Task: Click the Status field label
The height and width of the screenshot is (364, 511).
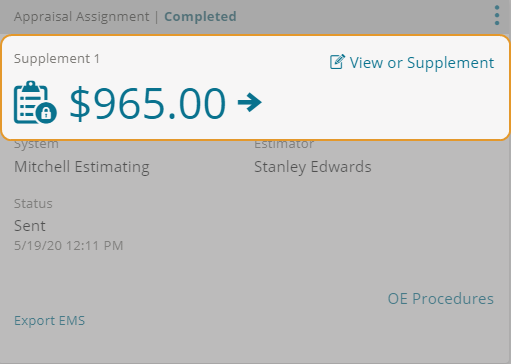Action: pyautogui.click(x=33, y=204)
